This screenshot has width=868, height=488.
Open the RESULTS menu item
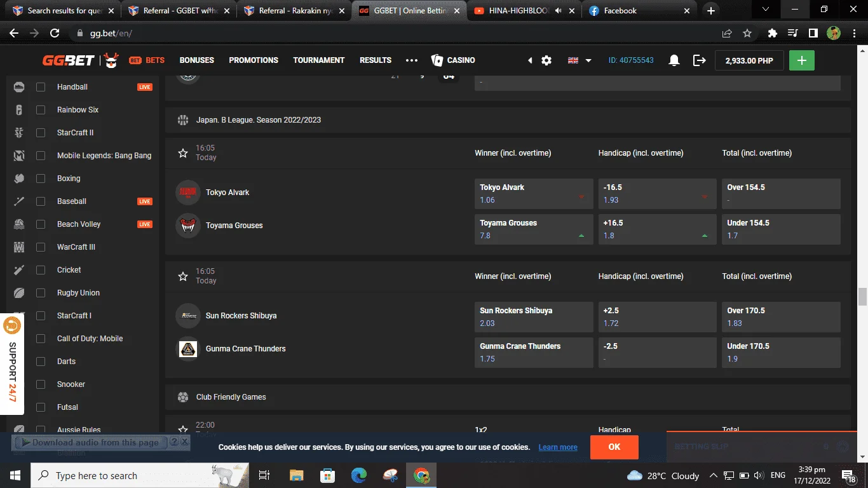(x=376, y=60)
